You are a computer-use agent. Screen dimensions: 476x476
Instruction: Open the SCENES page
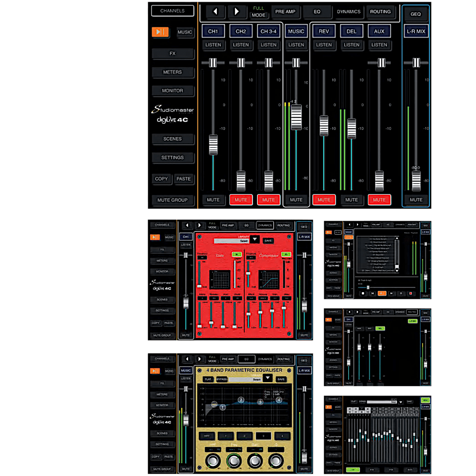tap(173, 139)
